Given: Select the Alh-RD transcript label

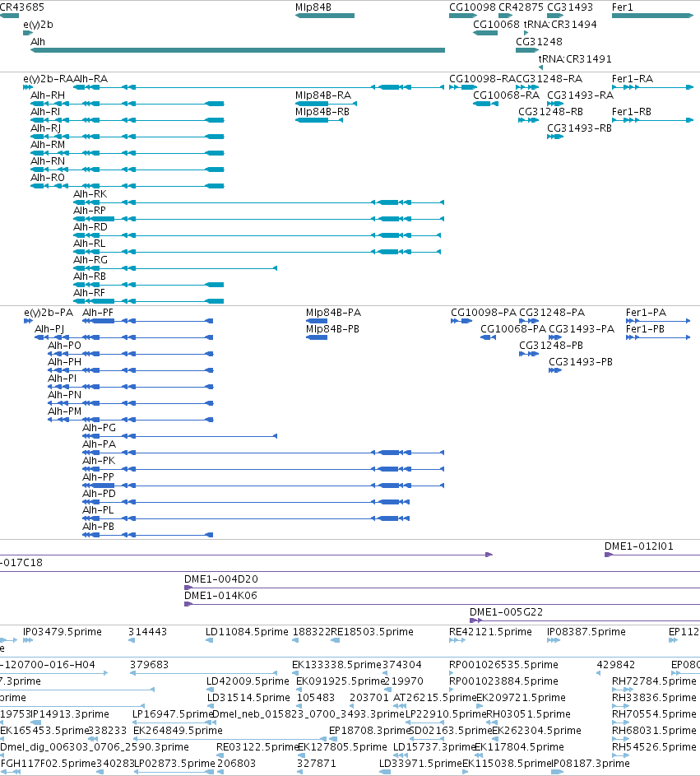Looking at the screenshot, I should pos(90,227).
